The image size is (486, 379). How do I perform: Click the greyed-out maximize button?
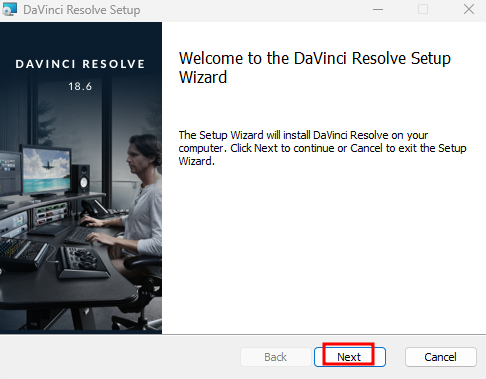(423, 9)
